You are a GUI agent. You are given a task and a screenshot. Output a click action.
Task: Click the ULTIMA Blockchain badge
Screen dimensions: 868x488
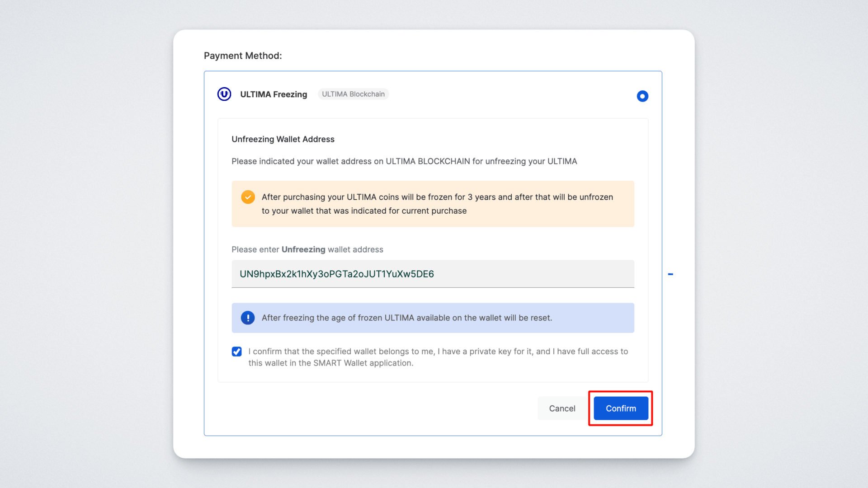point(353,94)
